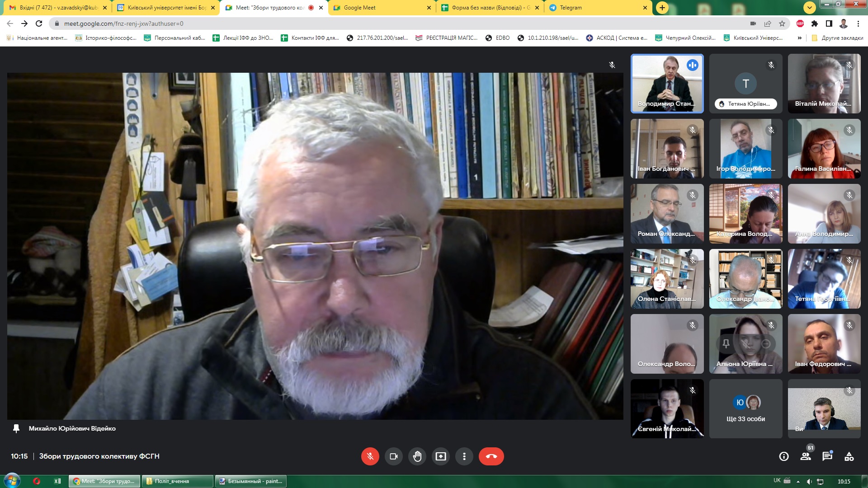Expand hidden bookmarks chevron
The width and height of the screenshot is (868, 488).
[799, 38]
